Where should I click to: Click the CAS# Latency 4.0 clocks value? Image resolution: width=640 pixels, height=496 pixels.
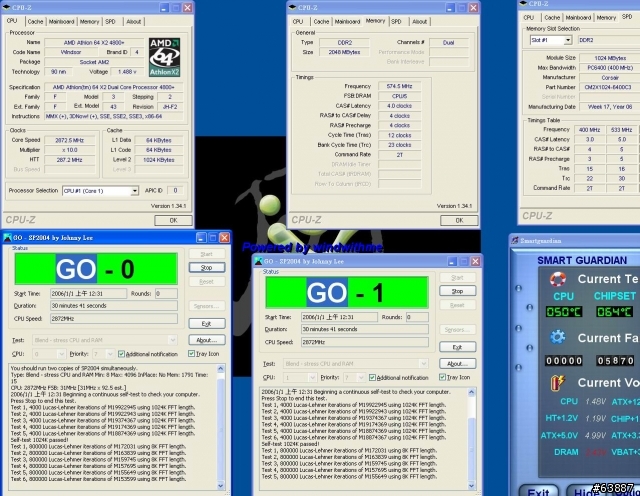399,106
